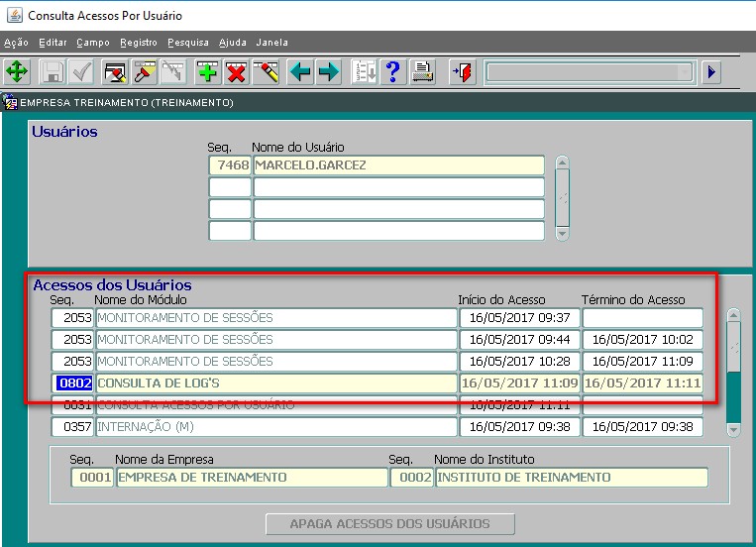Image resolution: width=756 pixels, height=547 pixels.
Task: Click the grayed cancel query icon
Action: tap(173, 72)
